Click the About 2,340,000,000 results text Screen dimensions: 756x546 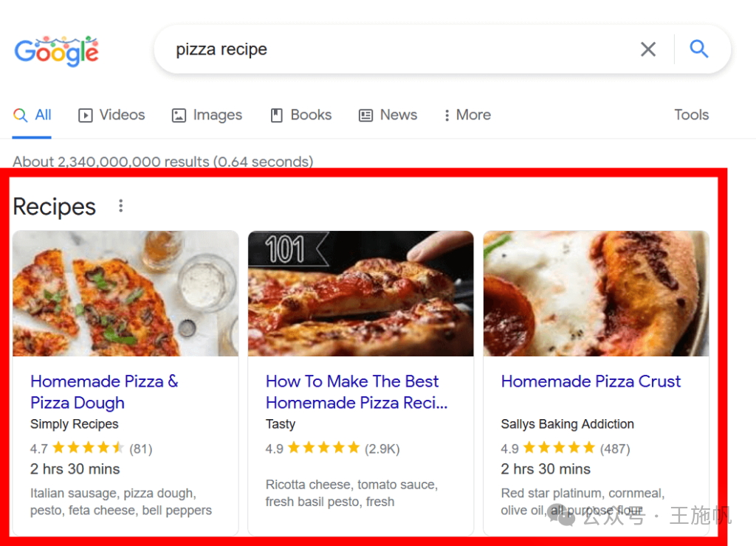tap(163, 162)
